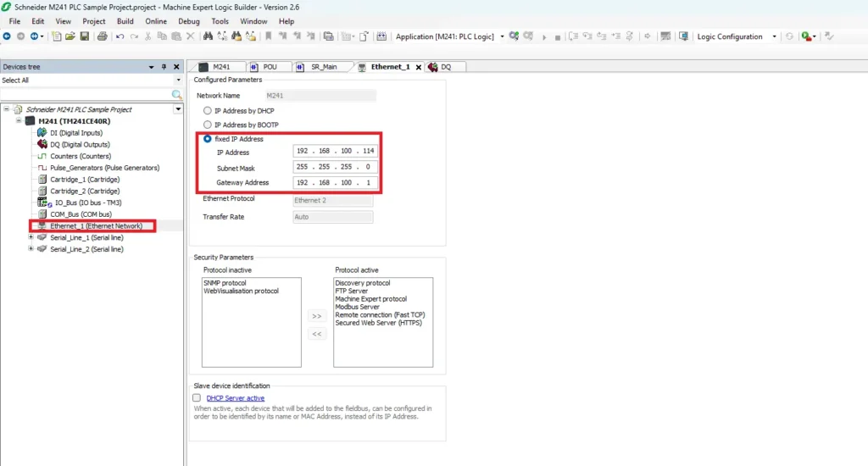Click the Paste clipboard icon
The width and height of the screenshot is (868, 466).
click(176, 36)
